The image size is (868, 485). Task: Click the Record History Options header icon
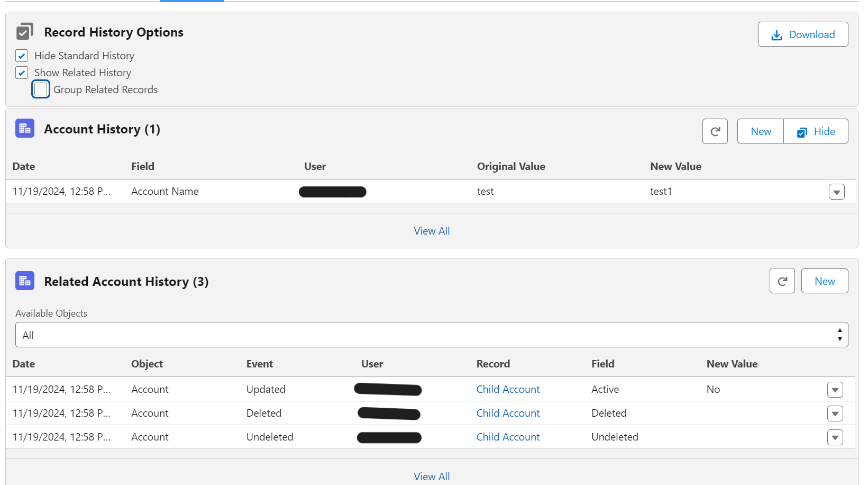25,32
